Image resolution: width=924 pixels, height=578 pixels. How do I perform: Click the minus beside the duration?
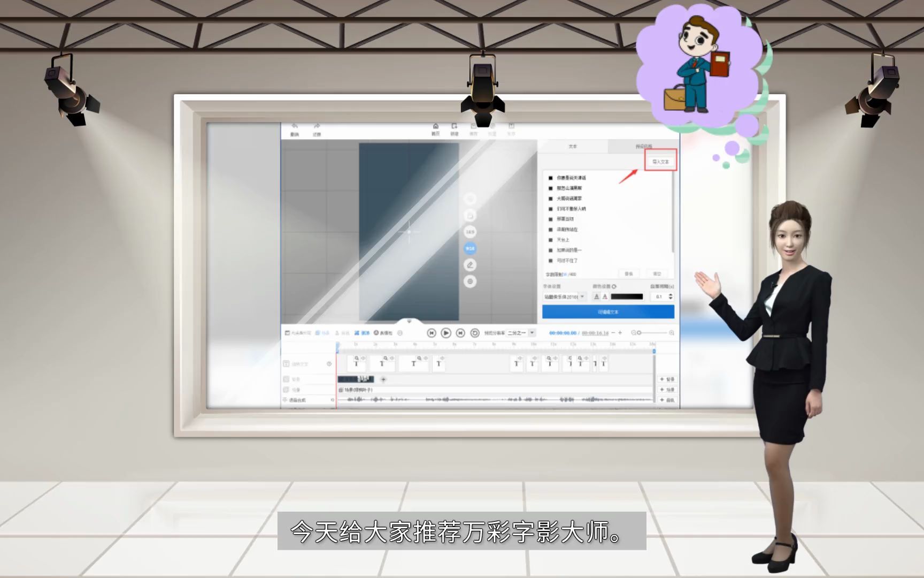click(613, 333)
